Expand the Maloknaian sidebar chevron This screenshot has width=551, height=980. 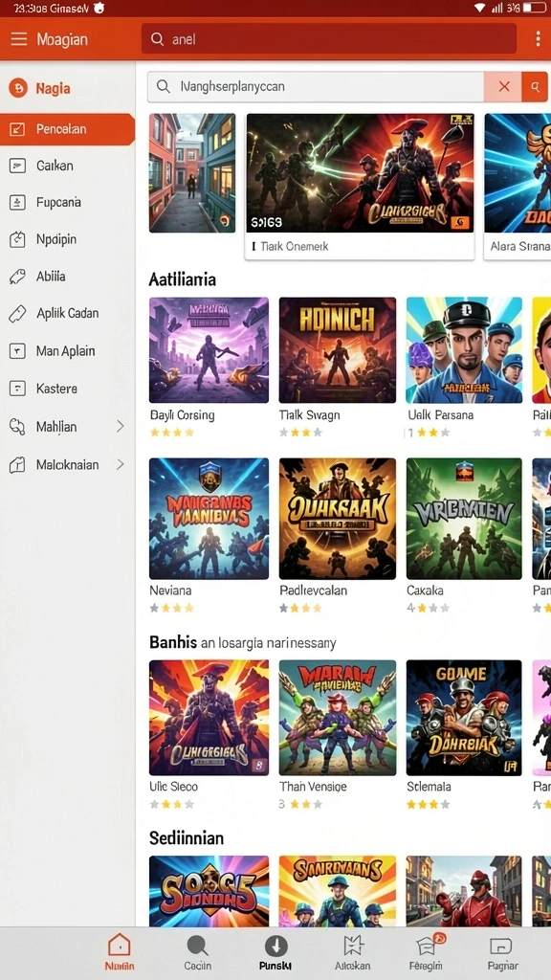click(121, 464)
